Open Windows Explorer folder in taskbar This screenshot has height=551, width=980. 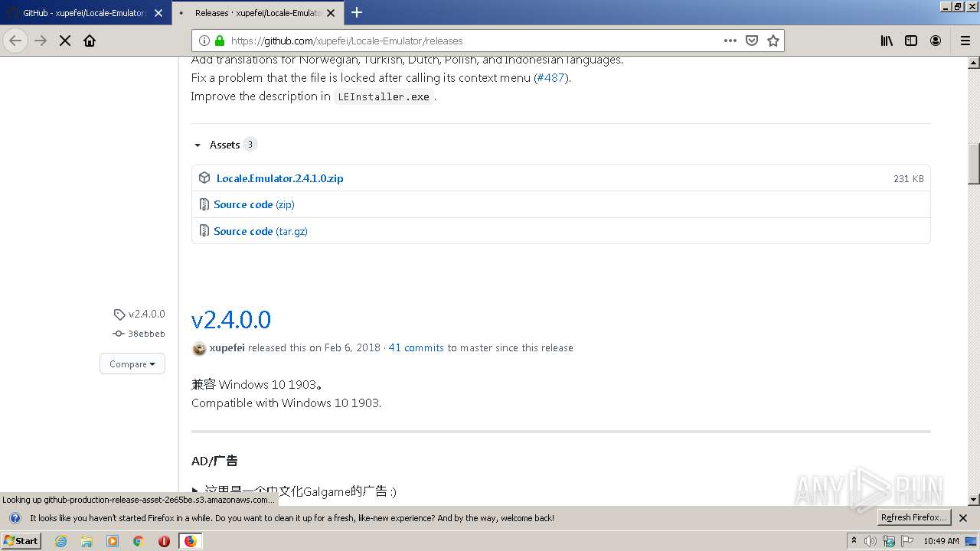pyautogui.click(x=87, y=541)
